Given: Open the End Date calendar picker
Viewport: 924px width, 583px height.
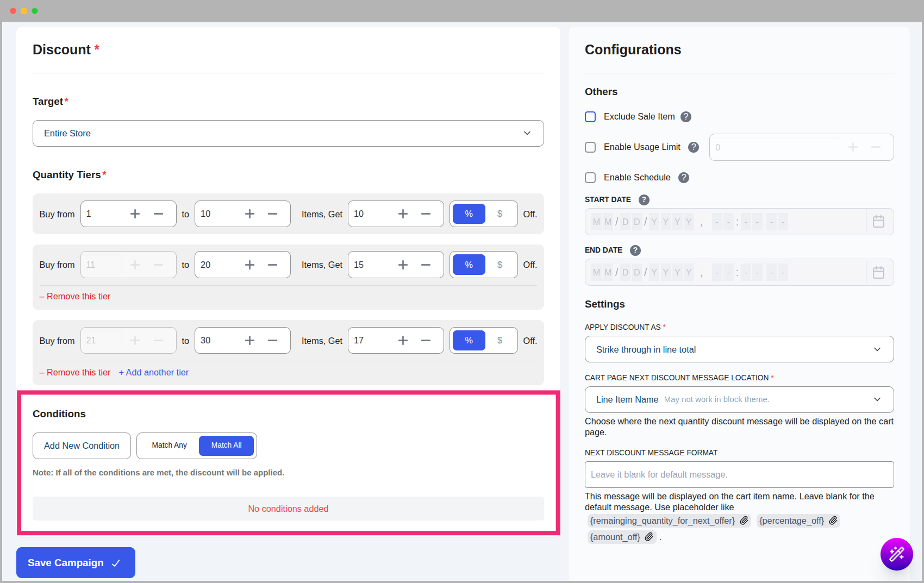Looking at the screenshot, I should click(878, 272).
